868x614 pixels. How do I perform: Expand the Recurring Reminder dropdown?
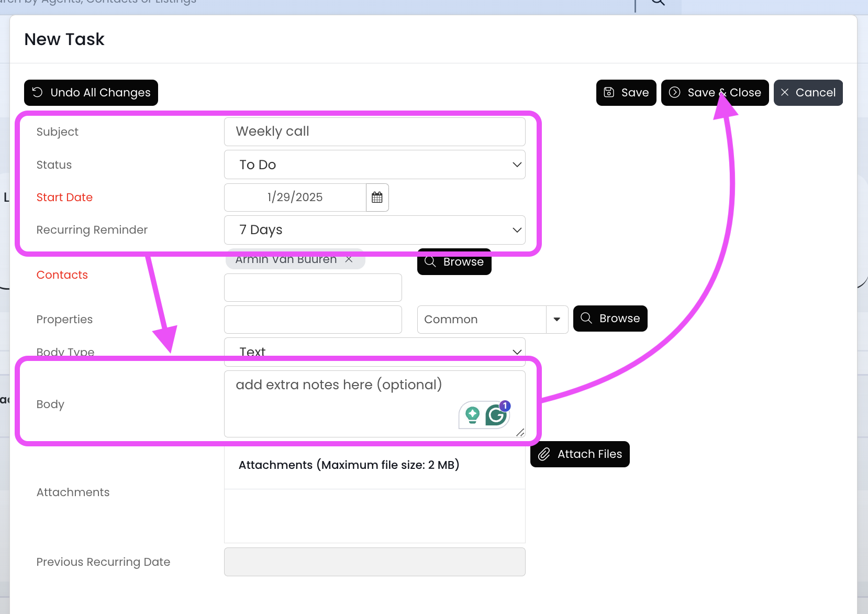pyautogui.click(x=374, y=230)
